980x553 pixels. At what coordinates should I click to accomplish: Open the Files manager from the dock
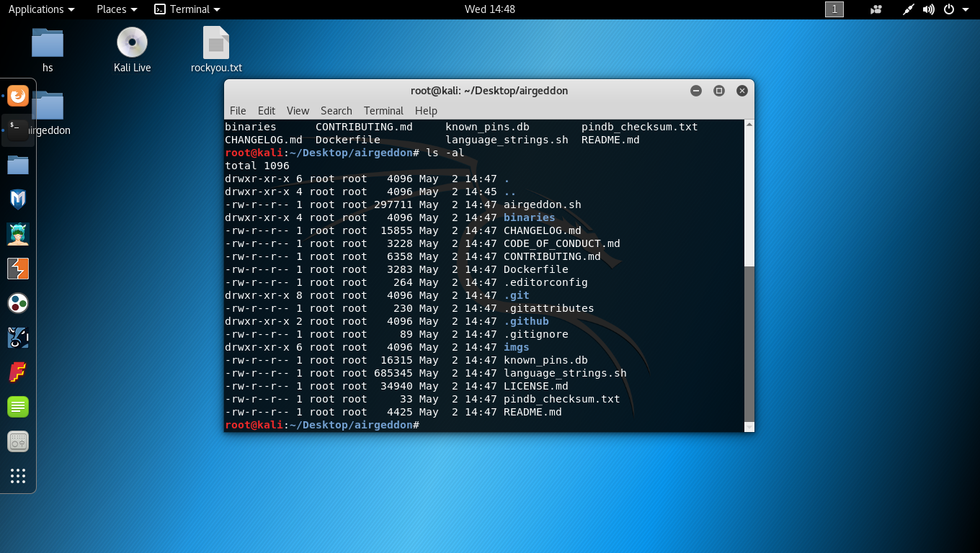pos(18,165)
